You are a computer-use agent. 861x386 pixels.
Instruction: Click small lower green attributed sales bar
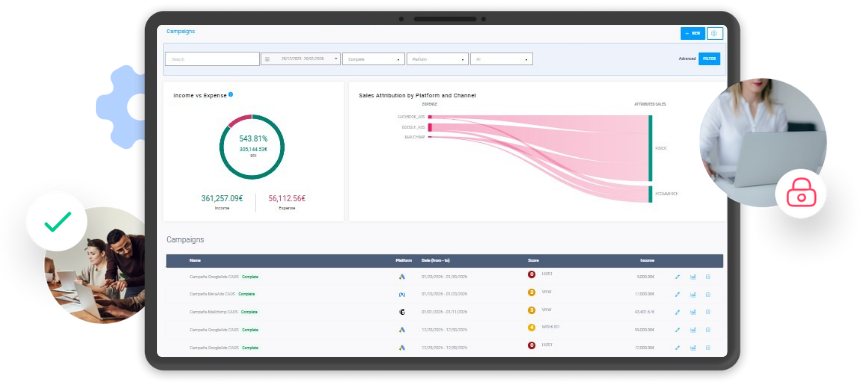tap(650, 194)
